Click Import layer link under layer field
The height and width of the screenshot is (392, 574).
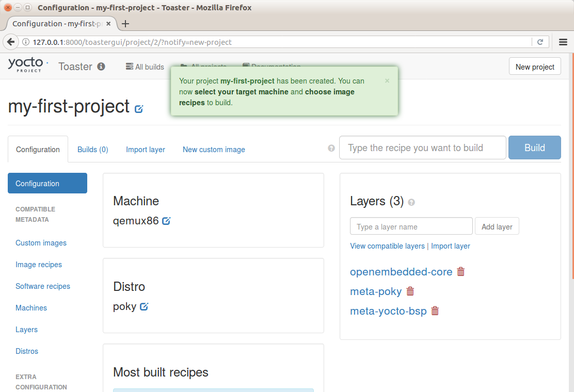coord(450,246)
